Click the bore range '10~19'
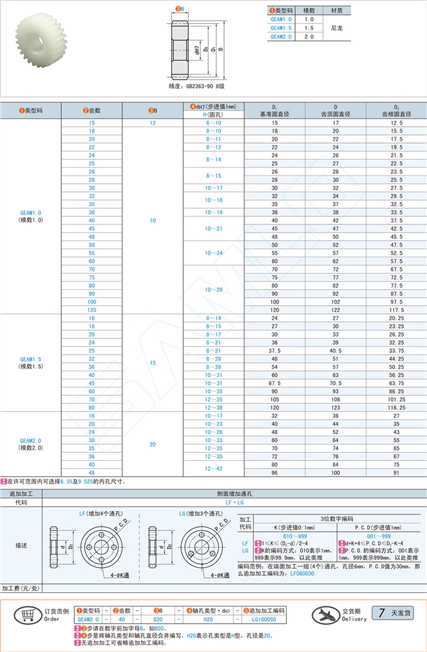The width and height of the screenshot is (427, 652). point(213,212)
